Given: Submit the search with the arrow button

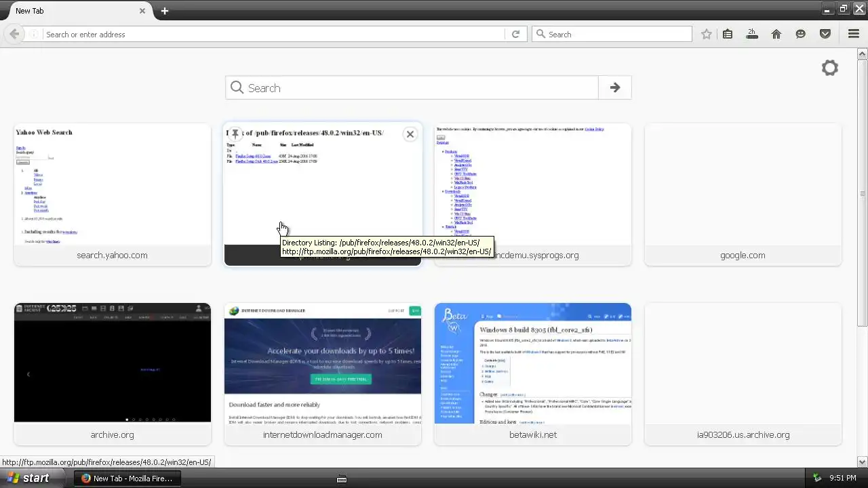Looking at the screenshot, I should [615, 87].
